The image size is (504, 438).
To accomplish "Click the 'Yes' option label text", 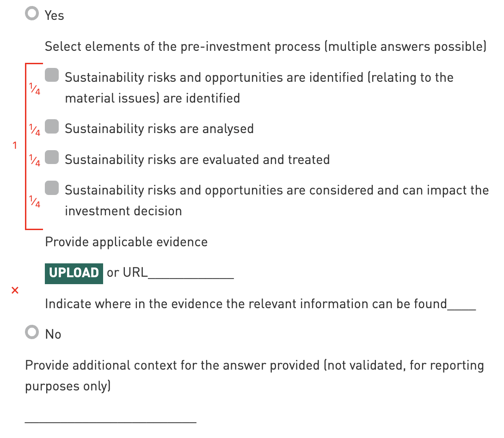I will [54, 16].
